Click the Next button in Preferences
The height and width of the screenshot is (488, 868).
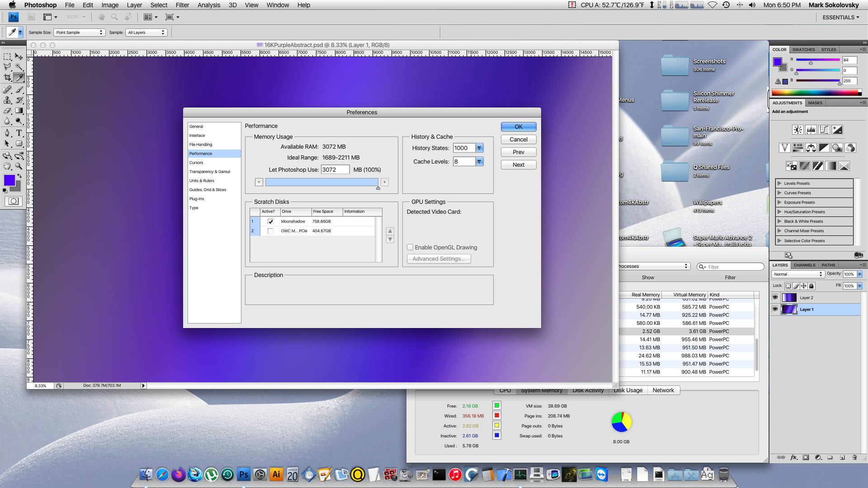[x=519, y=165]
